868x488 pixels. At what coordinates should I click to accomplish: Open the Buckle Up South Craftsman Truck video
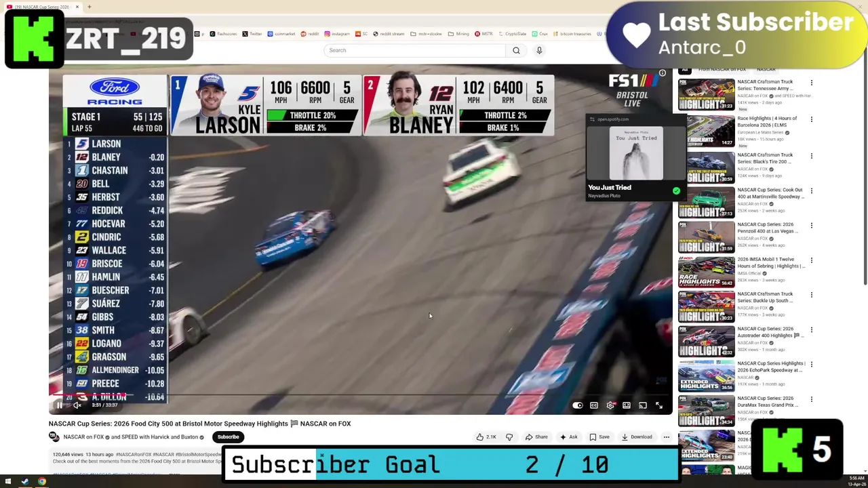pos(706,306)
